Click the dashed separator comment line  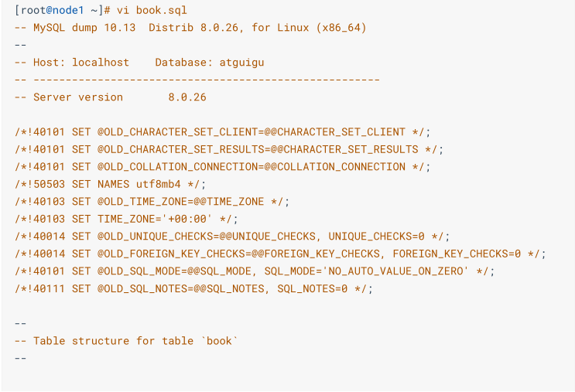point(197,80)
